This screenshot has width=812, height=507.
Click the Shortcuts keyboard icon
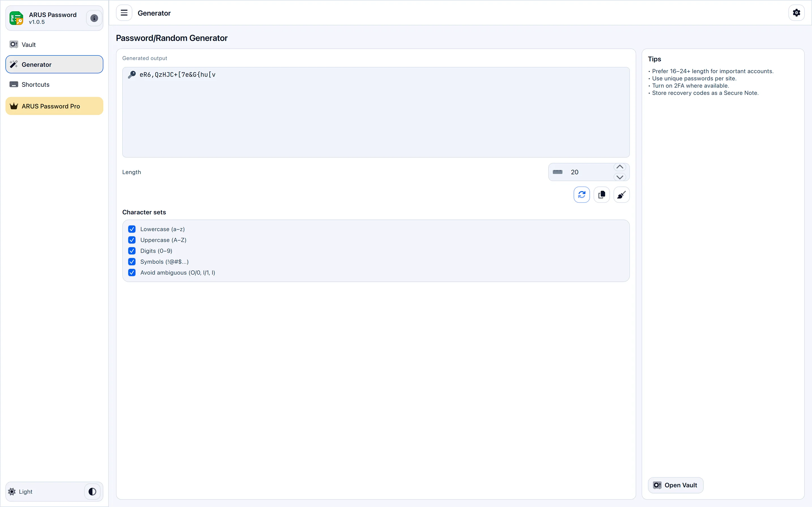(x=14, y=84)
